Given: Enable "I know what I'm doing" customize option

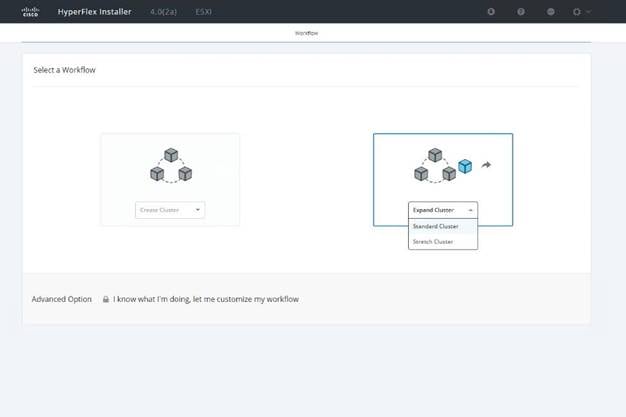Looking at the screenshot, I should 206,299.
